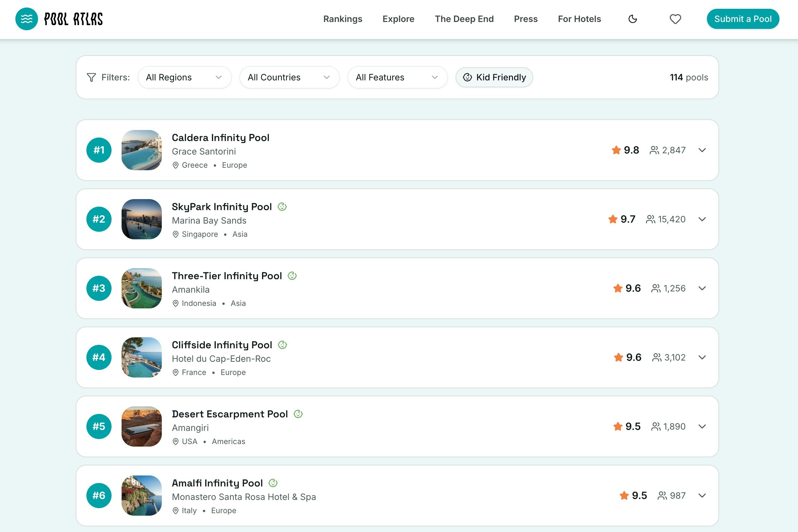The image size is (798, 532).
Task: Click the kid-friendly icon beside Cliffside Infinity Pool
Action: (282, 345)
